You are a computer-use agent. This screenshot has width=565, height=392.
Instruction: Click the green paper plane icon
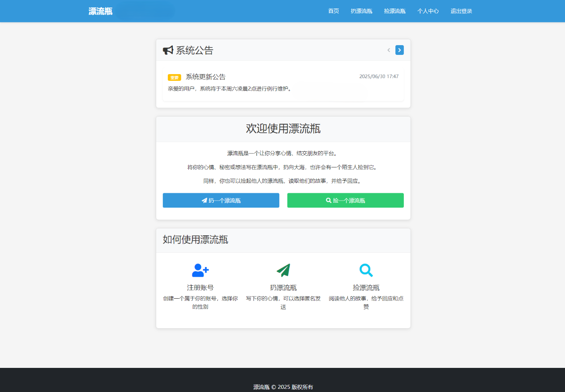(x=283, y=270)
